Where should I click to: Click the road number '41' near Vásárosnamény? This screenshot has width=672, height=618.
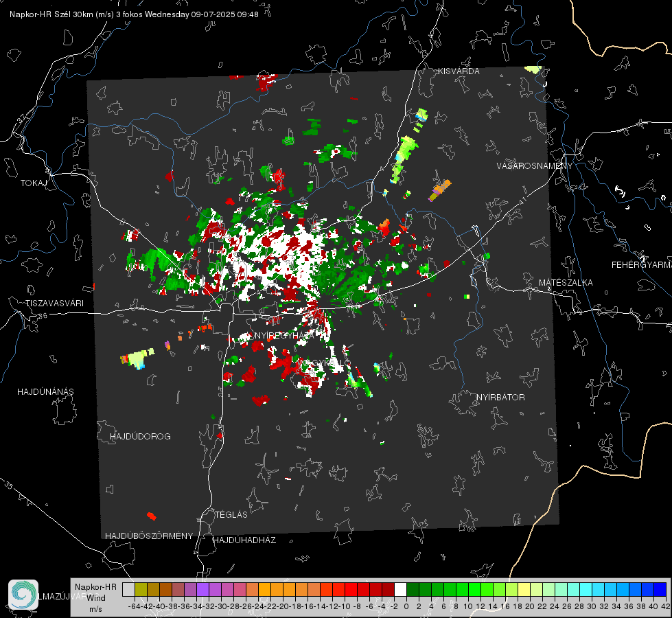click(x=522, y=201)
